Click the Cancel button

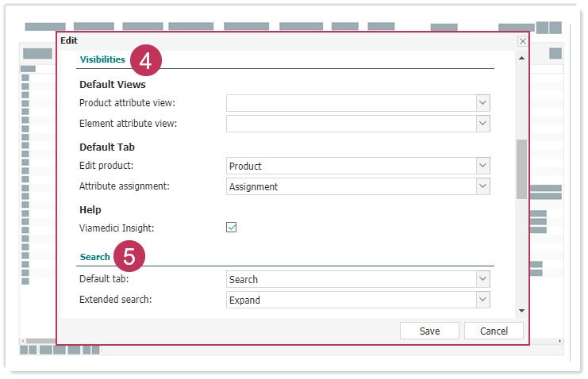pyautogui.click(x=494, y=331)
